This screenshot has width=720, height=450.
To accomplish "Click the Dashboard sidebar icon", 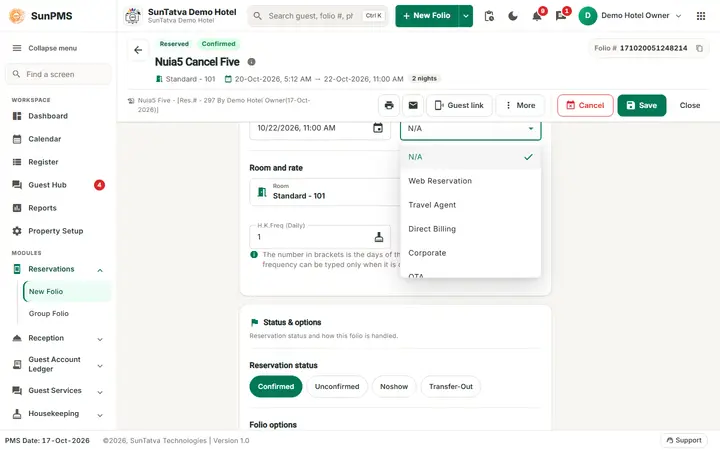I will tap(17, 116).
